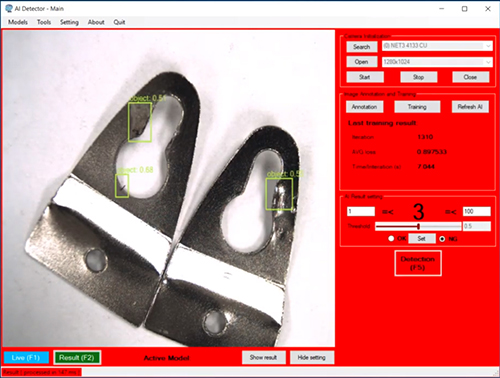Open the Setting menu
Viewport: 500px width, 378px height.
(x=69, y=22)
